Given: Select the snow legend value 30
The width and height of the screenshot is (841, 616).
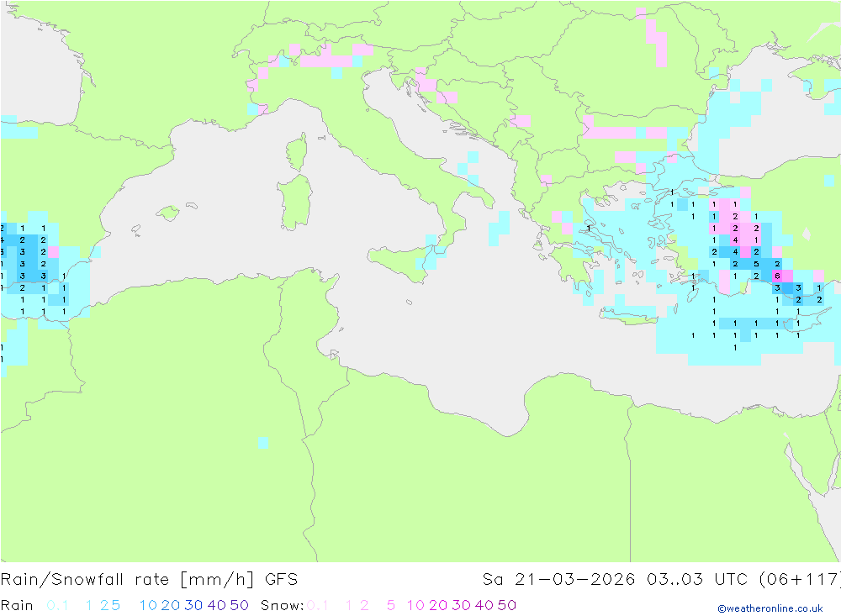Looking at the screenshot, I should 461,605.
